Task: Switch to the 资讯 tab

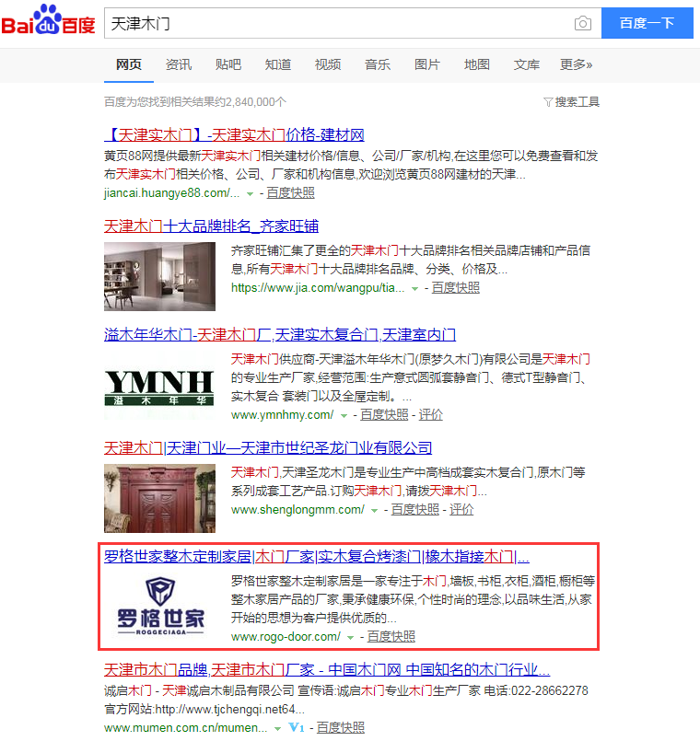Action: tap(179, 64)
